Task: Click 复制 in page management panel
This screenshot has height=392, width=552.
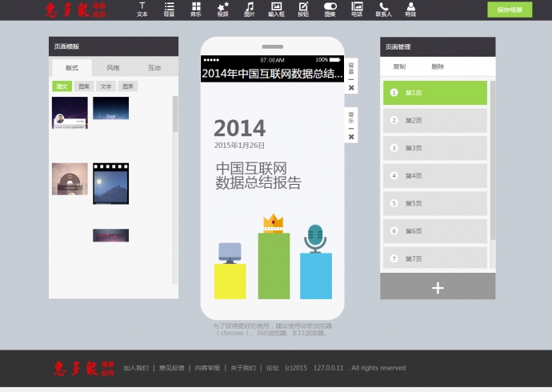Action: [x=399, y=66]
